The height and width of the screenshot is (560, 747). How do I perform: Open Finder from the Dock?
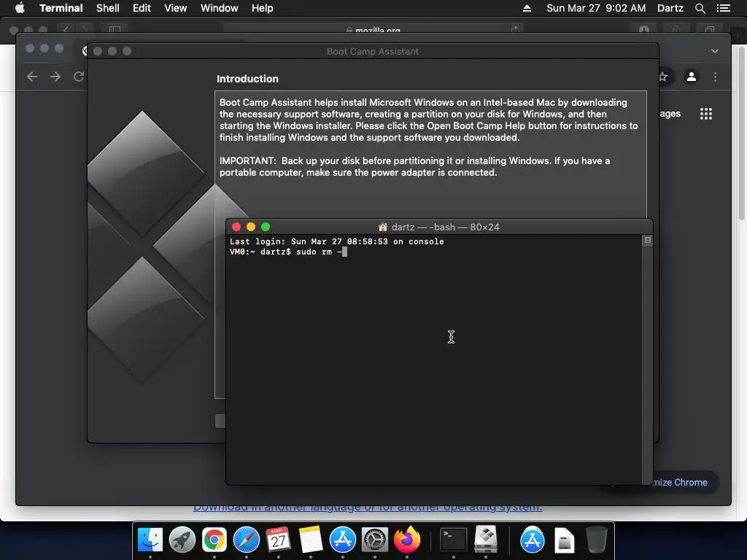pyautogui.click(x=150, y=540)
